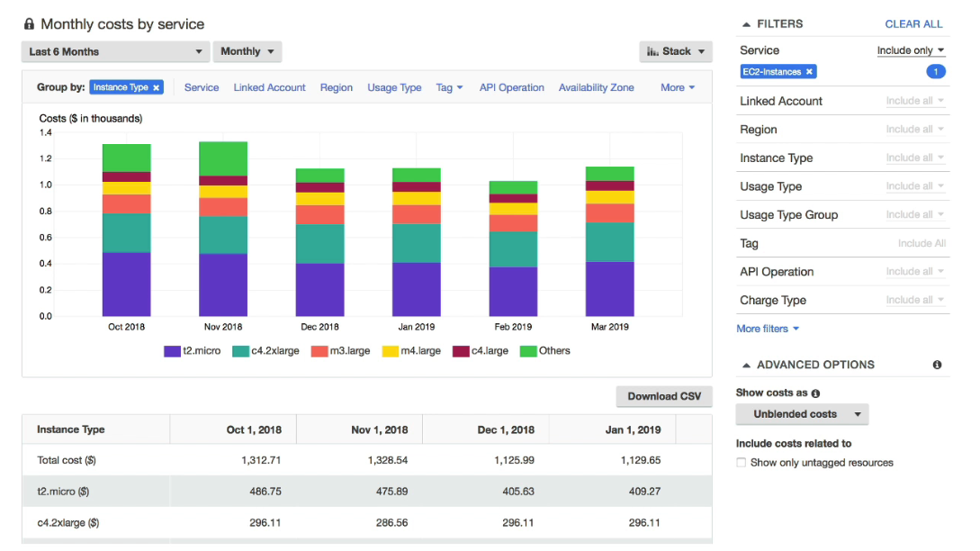This screenshot has width=980, height=551.
Task: Click total cost value 1,328.54
Action: 388,460
